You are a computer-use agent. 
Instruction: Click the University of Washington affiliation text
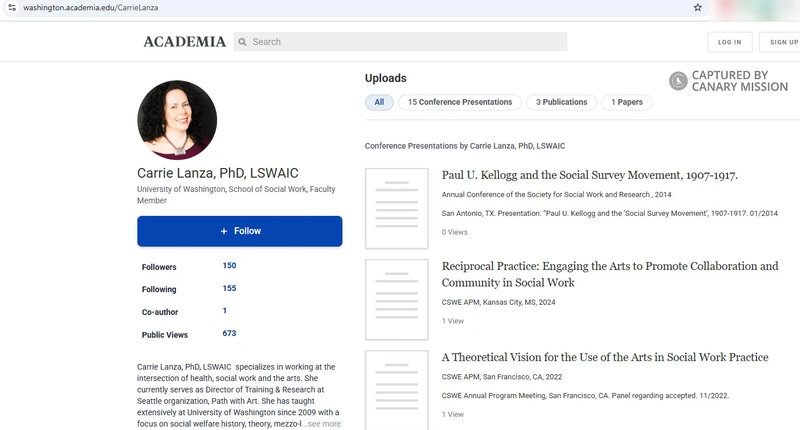tap(236, 194)
